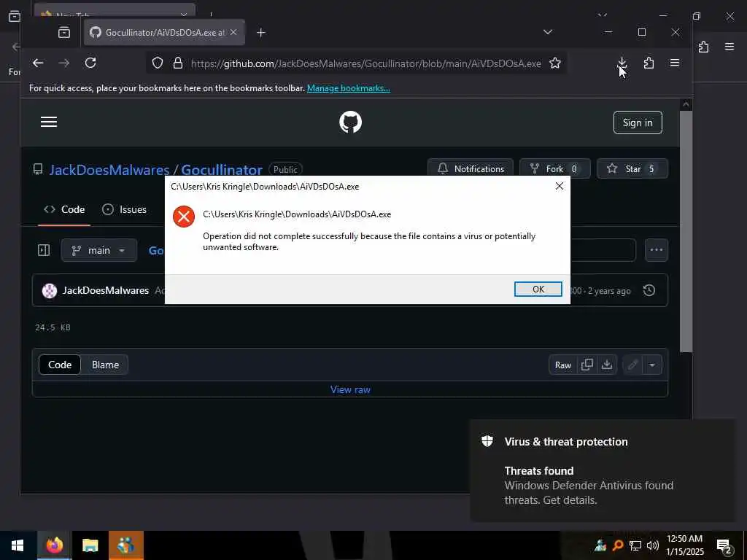Switch to the Code repository tab
Viewport: 747px width, 560px height.
(64, 209)
